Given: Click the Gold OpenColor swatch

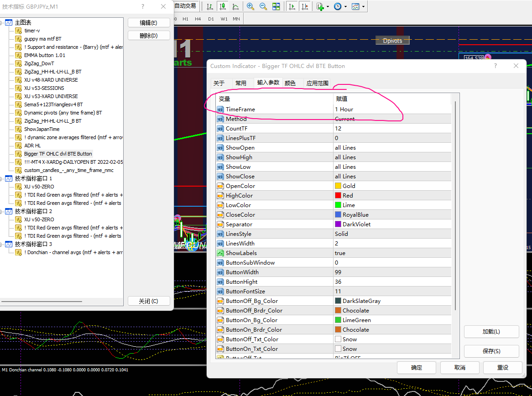Looking at the screenshot, I should click(338, 186).
